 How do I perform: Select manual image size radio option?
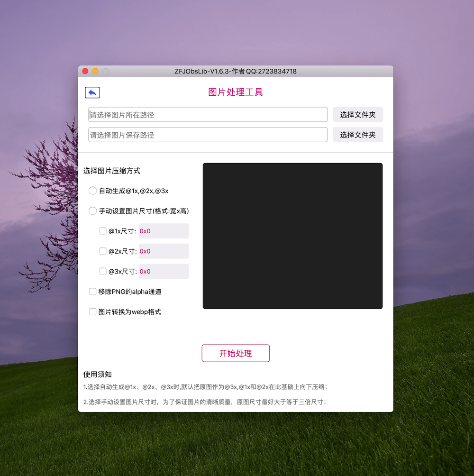pos(92,211)
